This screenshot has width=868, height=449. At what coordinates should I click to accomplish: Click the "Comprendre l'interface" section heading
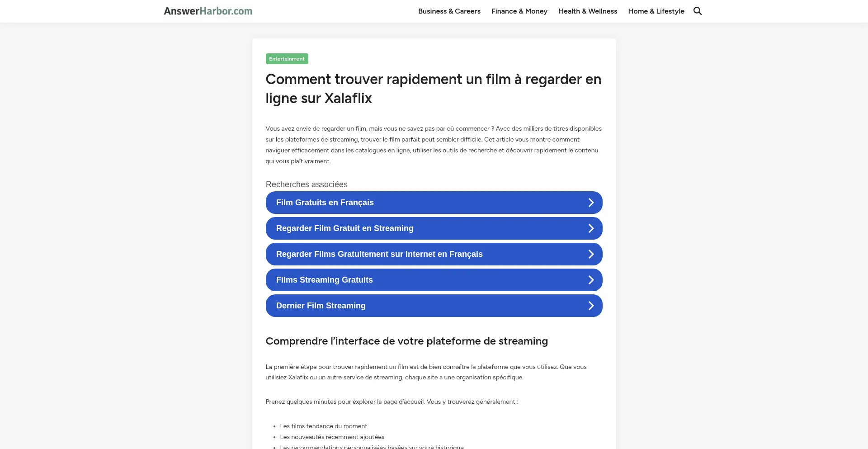[x=406, y=341]
